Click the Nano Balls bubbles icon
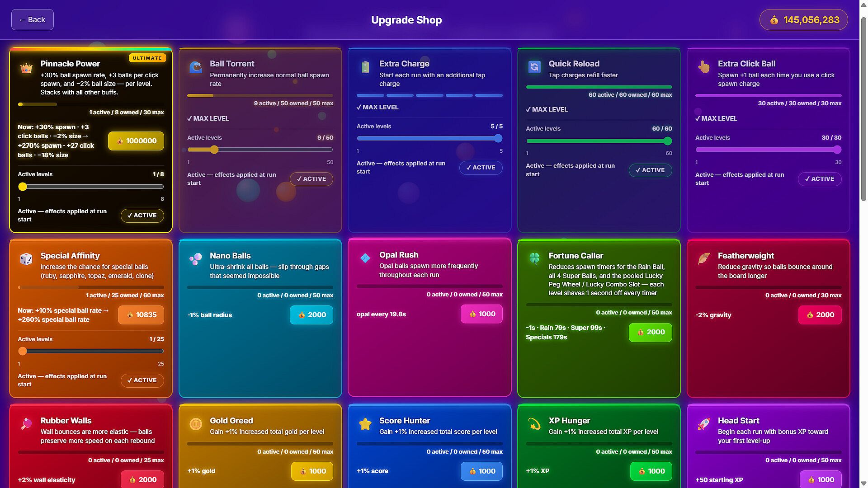868x488 pixels. [x=196, y=259]
